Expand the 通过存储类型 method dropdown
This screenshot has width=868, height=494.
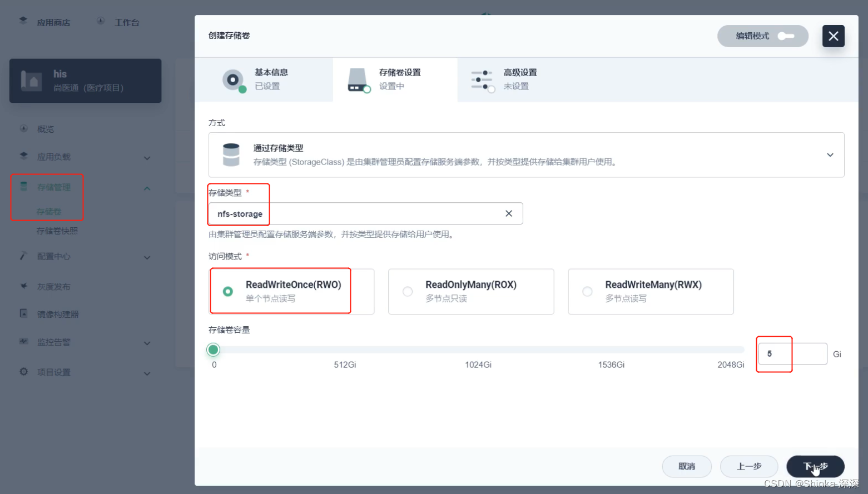pos(830,155)
